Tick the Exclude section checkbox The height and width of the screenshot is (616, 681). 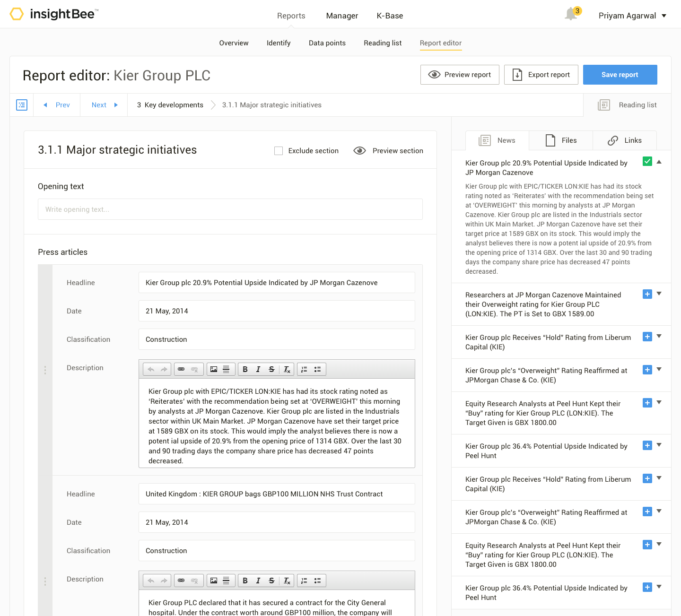tap(279, 151)
